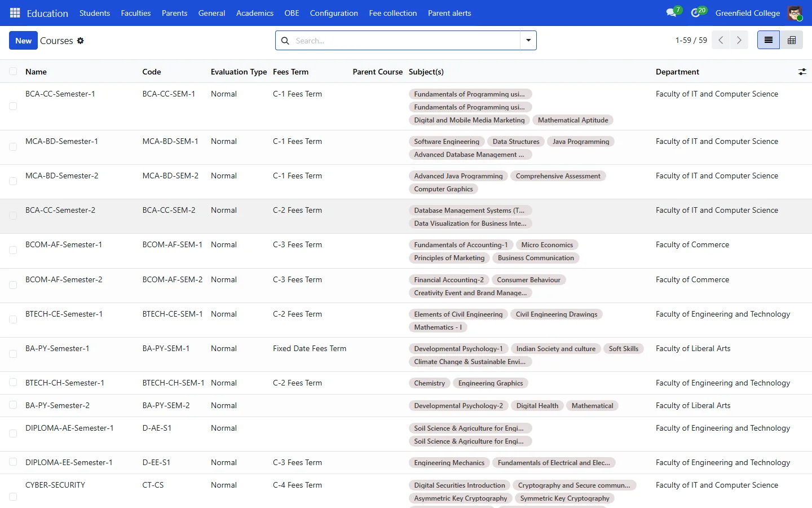Screen dimensions: 812x508
Task: Select the BCA-CC-Semester-1 row checkbox
Action: coord(13,106)
